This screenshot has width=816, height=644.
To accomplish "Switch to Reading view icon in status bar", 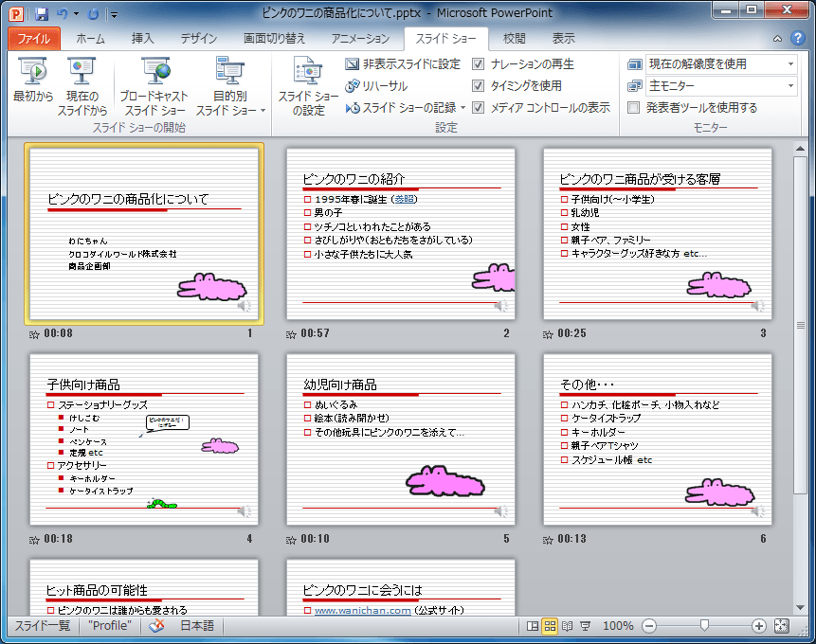I will tap(568, 626).
